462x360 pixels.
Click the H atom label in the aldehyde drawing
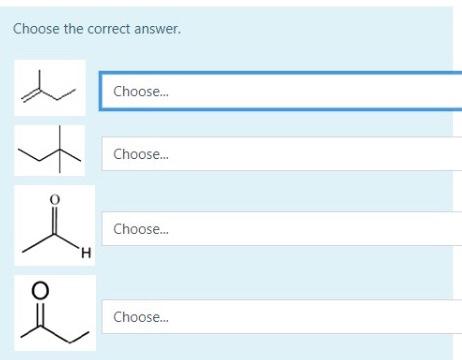(86, 253)
